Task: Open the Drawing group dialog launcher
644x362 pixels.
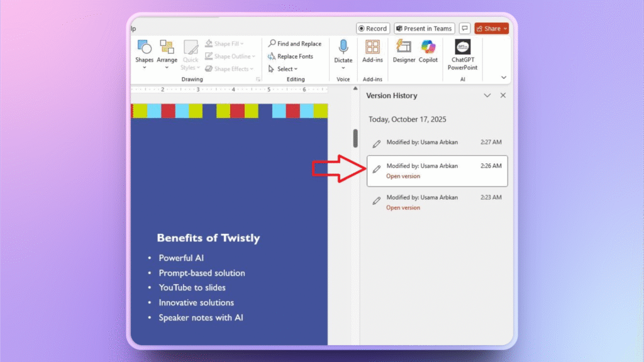Action: 259,79
